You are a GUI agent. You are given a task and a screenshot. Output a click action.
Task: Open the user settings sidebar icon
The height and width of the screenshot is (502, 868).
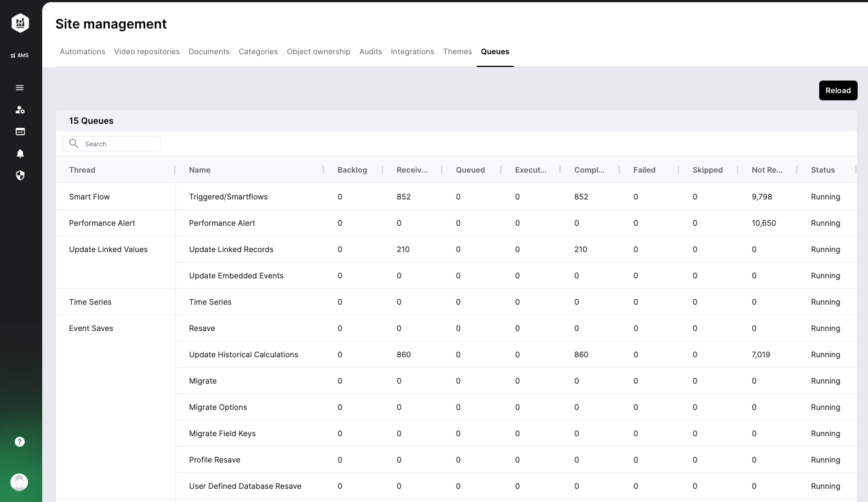(x=20, y=110)
